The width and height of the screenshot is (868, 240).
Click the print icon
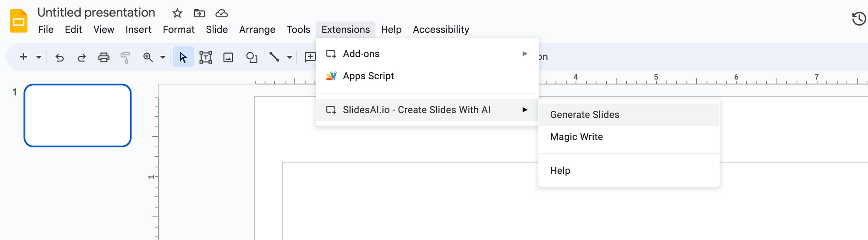point(104,57)
